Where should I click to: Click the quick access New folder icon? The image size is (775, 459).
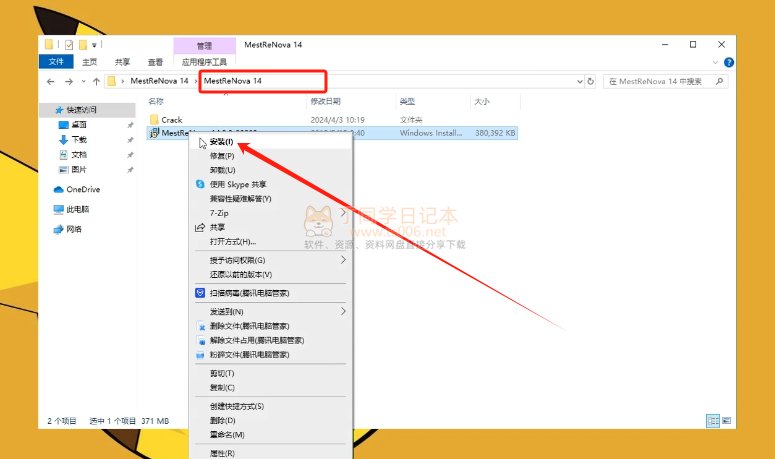pyautogui.click(x=83, y=45)
